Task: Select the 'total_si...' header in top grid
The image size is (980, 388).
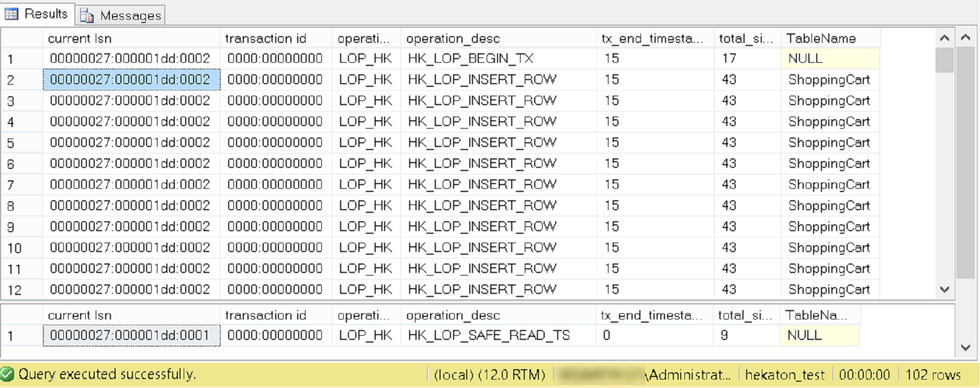Action: [x=747, y=38]
